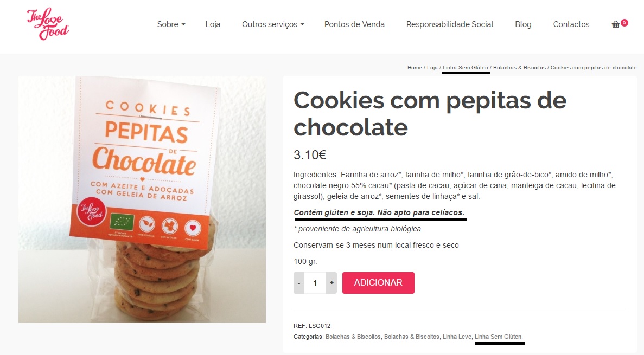This screenshot has width=644, height=355.
Task: Decrease quantity with the minus button
Action: 299,283
